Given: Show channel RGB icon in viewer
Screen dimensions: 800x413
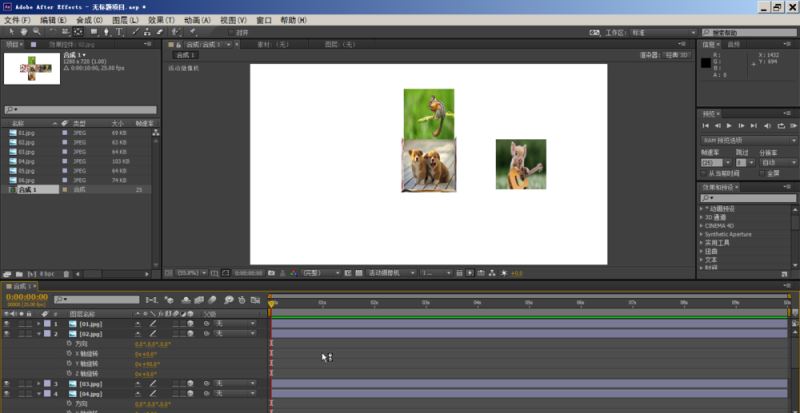Looking at the screenshot, I should [x=293, y=273].
